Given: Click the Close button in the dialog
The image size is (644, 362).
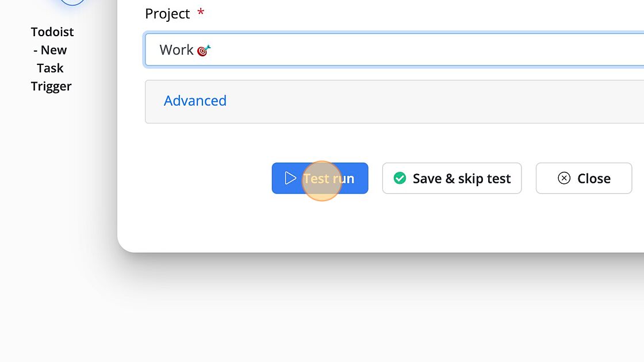Looking at the screenshot, I should [584, 178].
